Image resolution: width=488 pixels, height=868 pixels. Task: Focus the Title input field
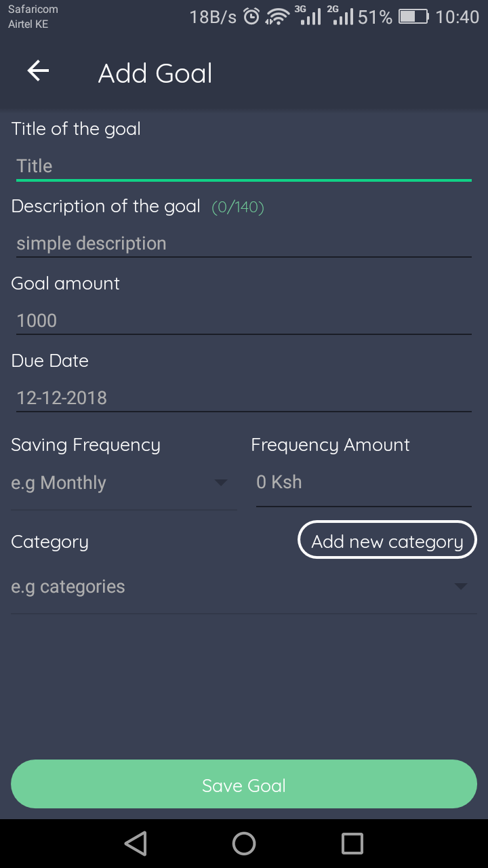click(x=244, y=166)
